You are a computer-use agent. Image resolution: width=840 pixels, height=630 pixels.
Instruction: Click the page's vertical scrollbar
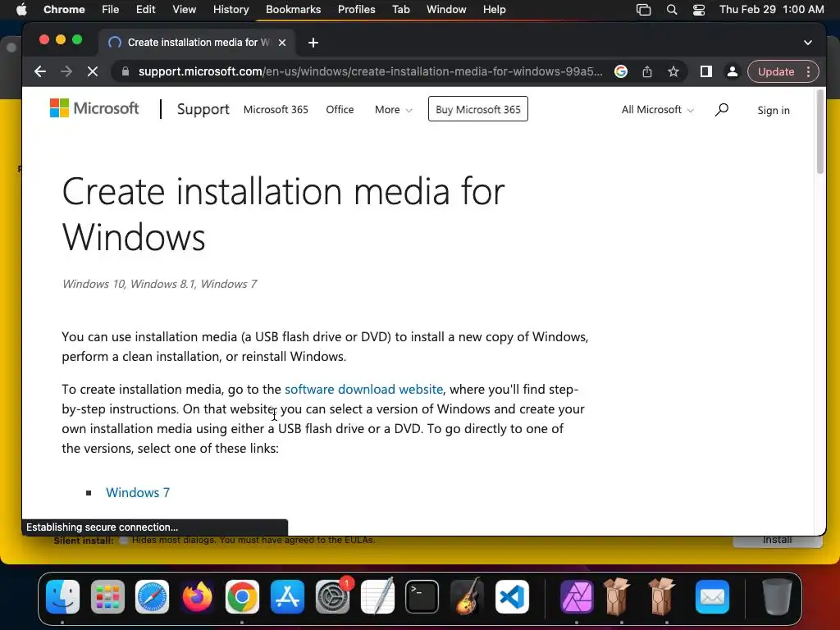(819, 132)
